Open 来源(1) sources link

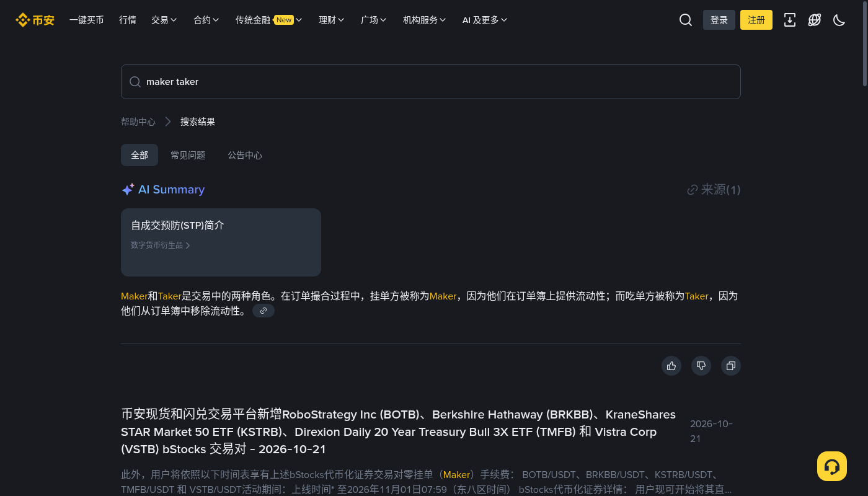click(x=714, y=190)
